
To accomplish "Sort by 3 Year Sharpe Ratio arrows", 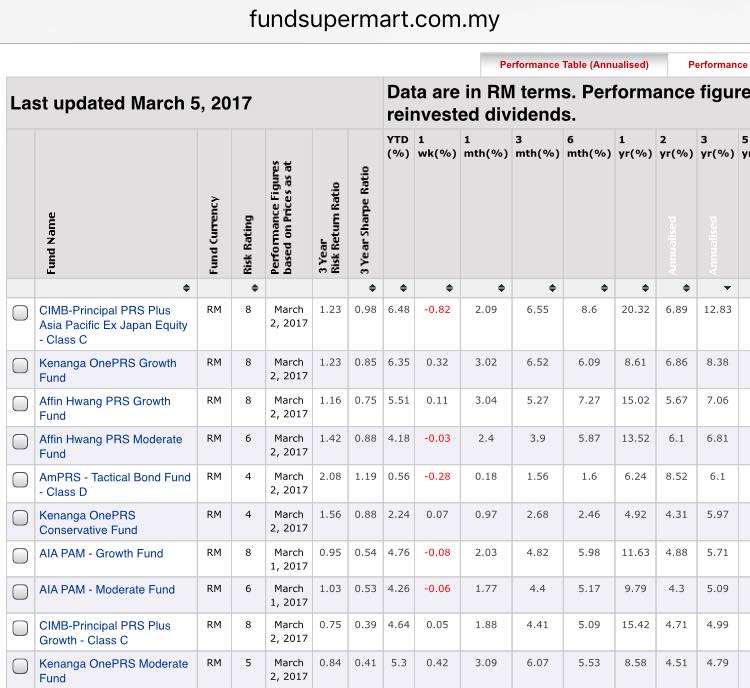I will pos(372,288).
